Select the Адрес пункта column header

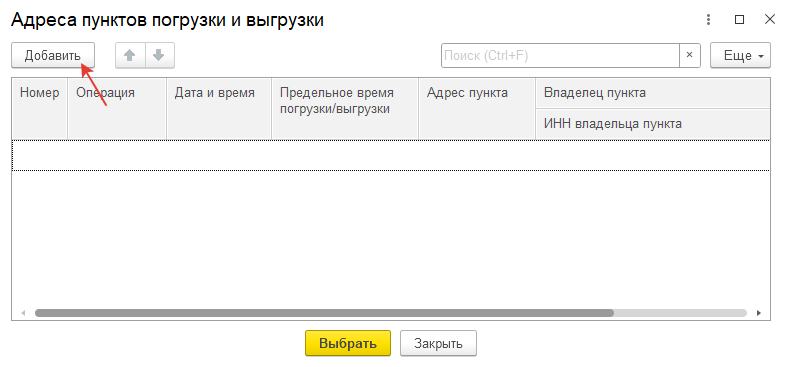point(477,109)
